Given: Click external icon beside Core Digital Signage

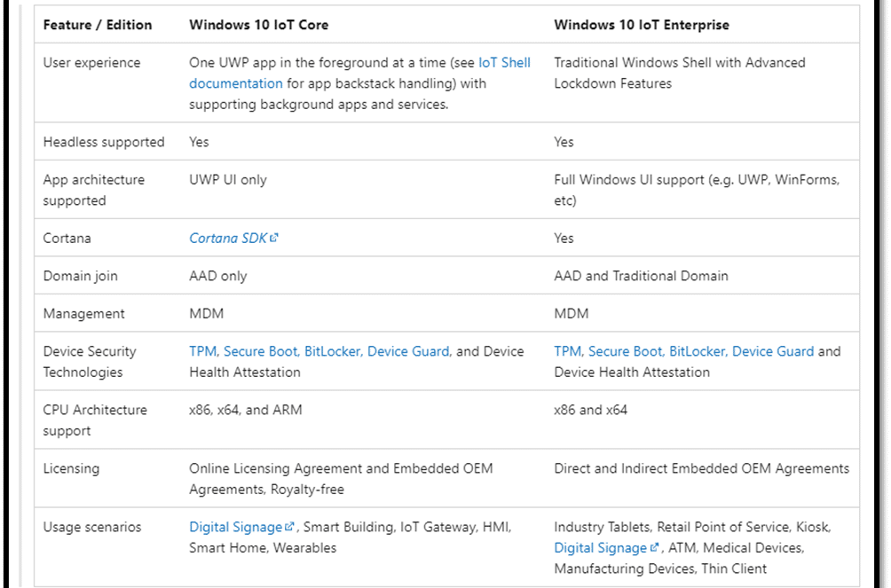Looking at the screenshot, I should pos(289,527).
